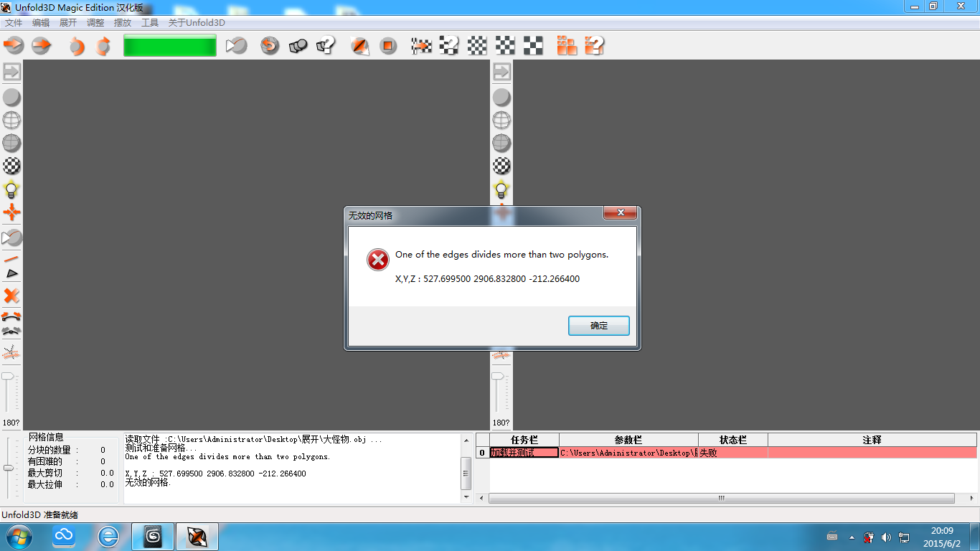The height and width of the screenshot is (551, 980).
Task: Click the middle sidebar angle slider handle
Action: (497, 376)
